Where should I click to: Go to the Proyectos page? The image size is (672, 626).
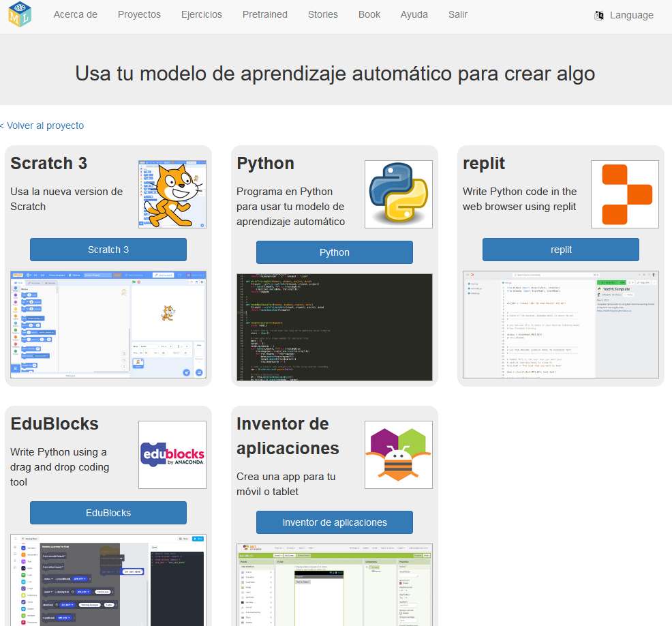point(139,14)
